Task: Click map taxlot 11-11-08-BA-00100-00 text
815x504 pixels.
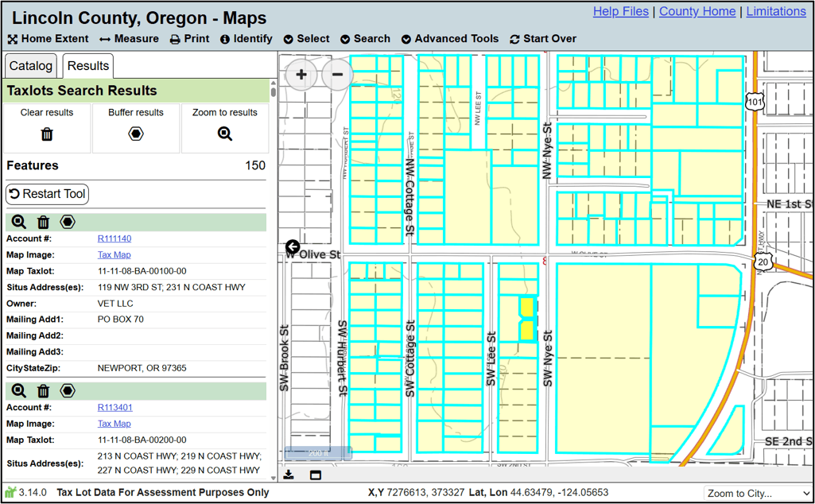Action: pos(142,271)
